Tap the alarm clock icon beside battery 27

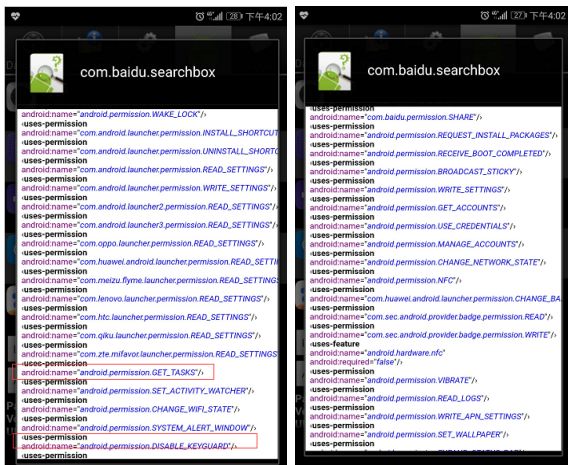pyautogui.click(x=485, y=15)
